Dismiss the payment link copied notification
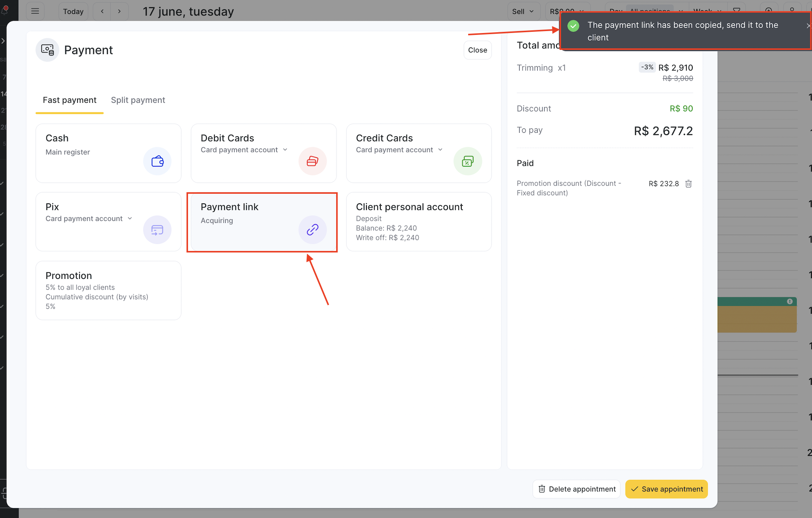Viewport: 812px width, 518px height. click(x=808, y=26)
